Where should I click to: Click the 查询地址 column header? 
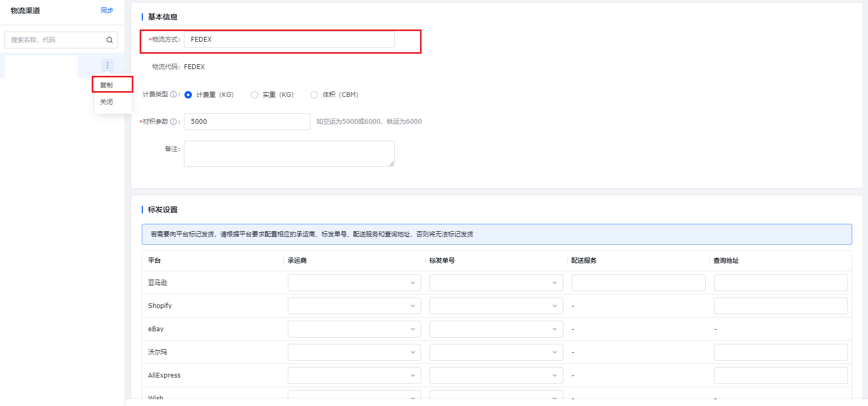(726, 261)
